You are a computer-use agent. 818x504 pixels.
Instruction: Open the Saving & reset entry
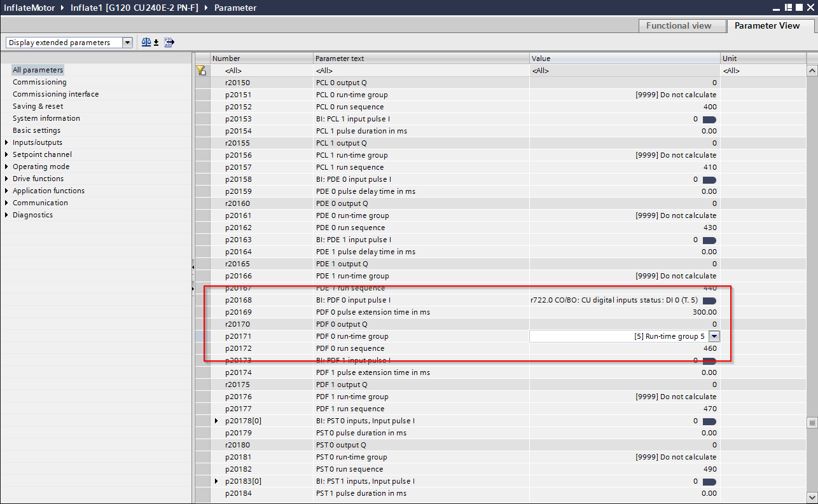click(38, 106)
